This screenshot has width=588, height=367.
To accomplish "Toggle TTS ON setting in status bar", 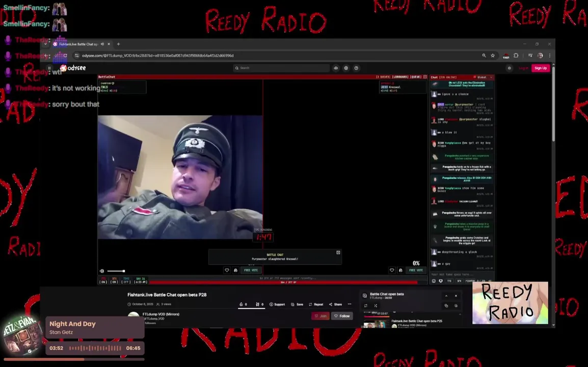I will pyautogui.click(x=103, y=280).
